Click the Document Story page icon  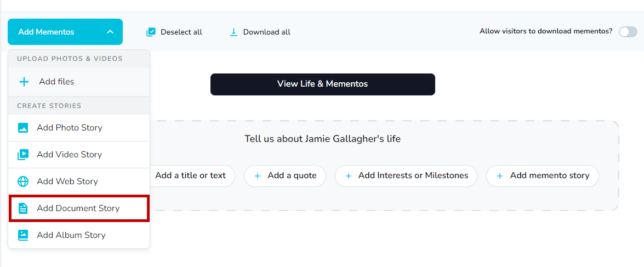pyautogui.click(x=23, y=208)
